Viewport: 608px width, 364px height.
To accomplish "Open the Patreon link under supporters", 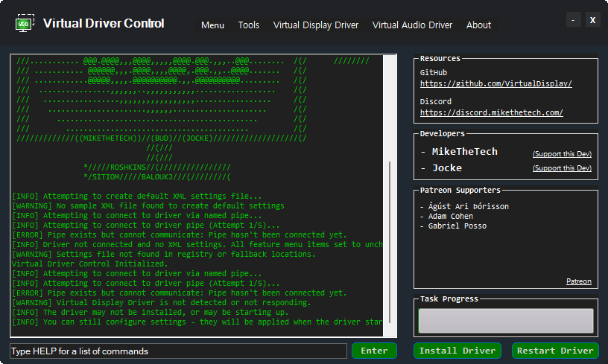I will pyautogui.click(x=578, y=281).
